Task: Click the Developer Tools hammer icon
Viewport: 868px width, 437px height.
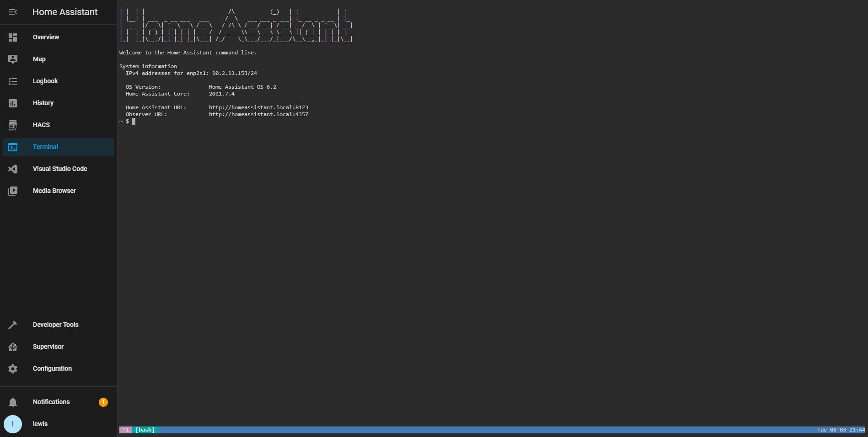Action: [x=13, y=325]
